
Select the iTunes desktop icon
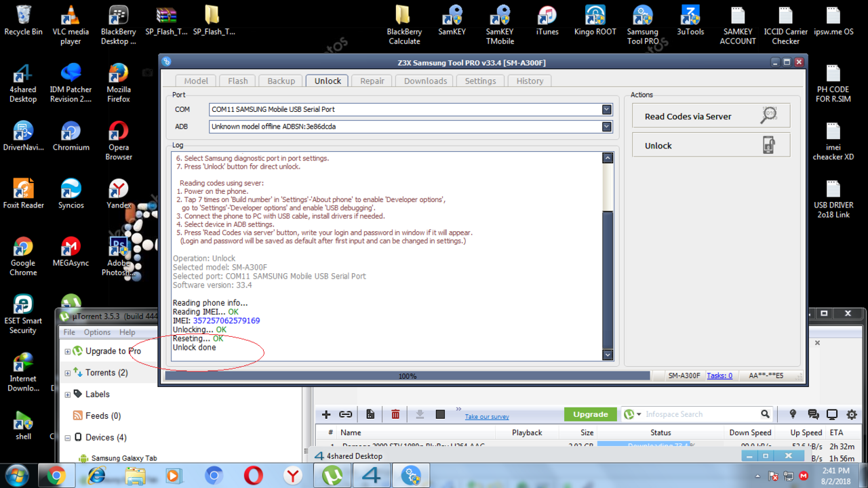coord(547,20)
